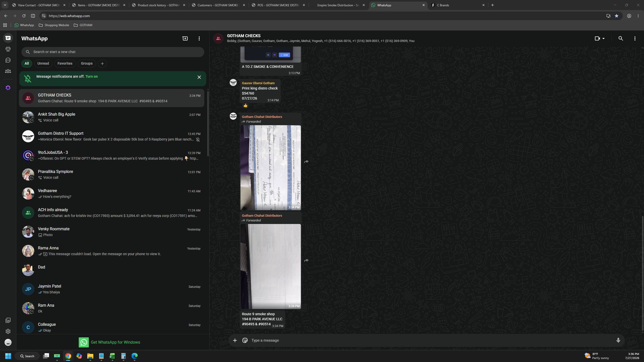Switch to the Empire Smoke Distribution tab
The height and width of the screenshot is (362, 644).
[338, 5]
